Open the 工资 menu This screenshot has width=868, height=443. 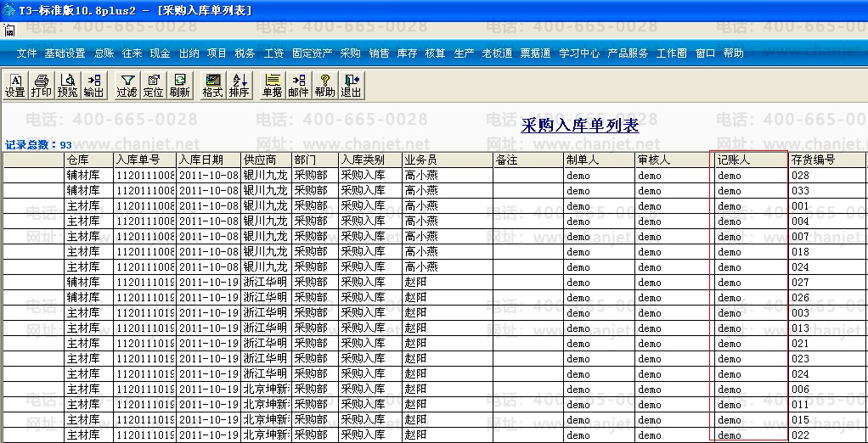click(x=274, y=53)
